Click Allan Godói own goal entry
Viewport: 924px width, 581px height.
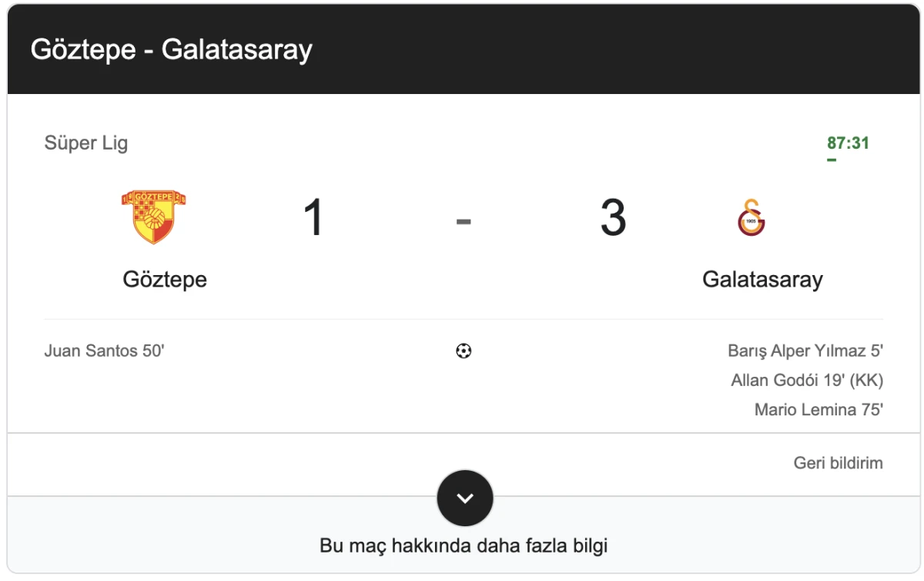pyautogui.click(x=807, y=380)
